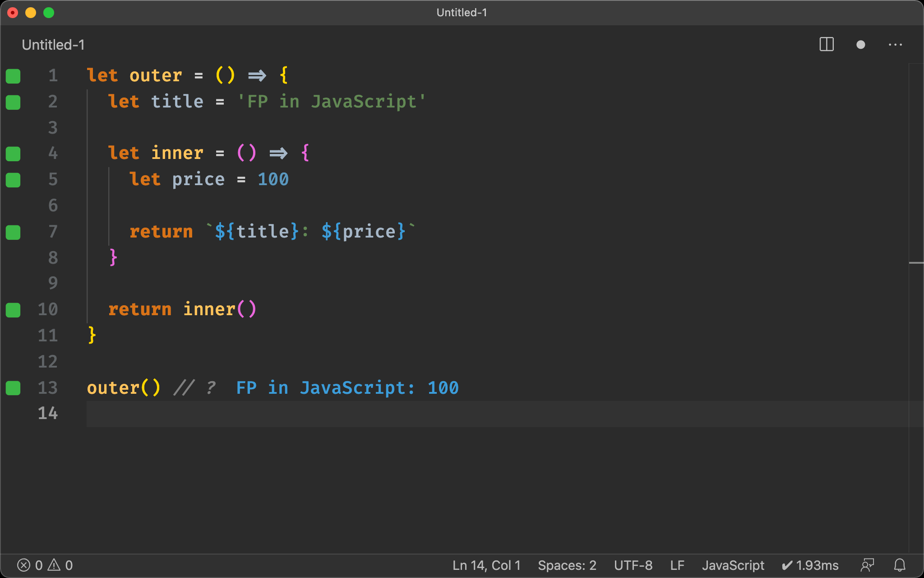Click the feedback person icon in status bar

point(867,565)
